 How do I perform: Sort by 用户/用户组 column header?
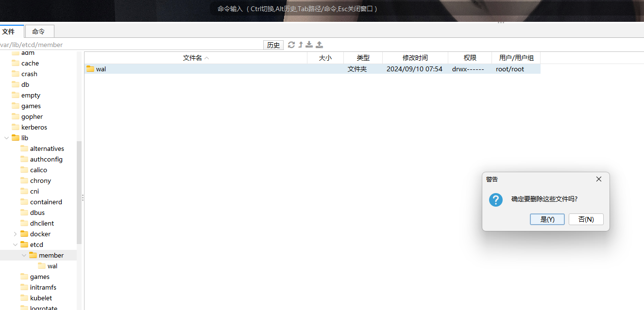pos(516,58)
